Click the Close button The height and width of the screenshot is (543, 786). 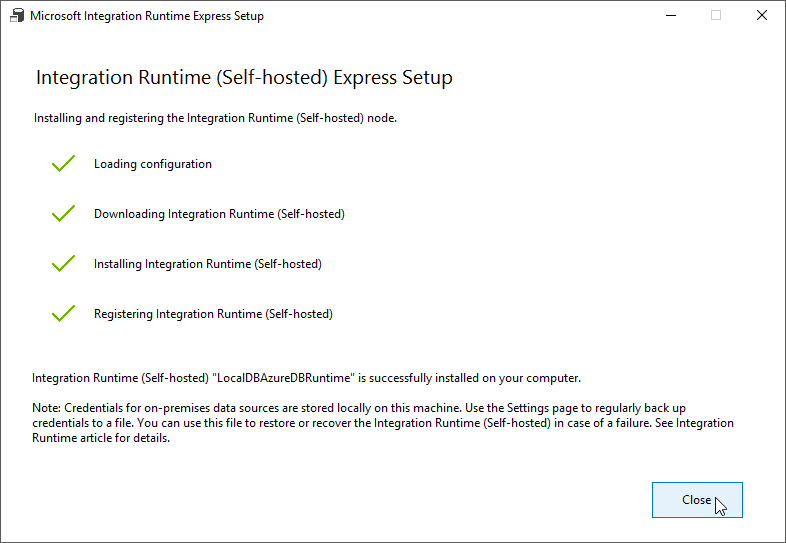696,500
